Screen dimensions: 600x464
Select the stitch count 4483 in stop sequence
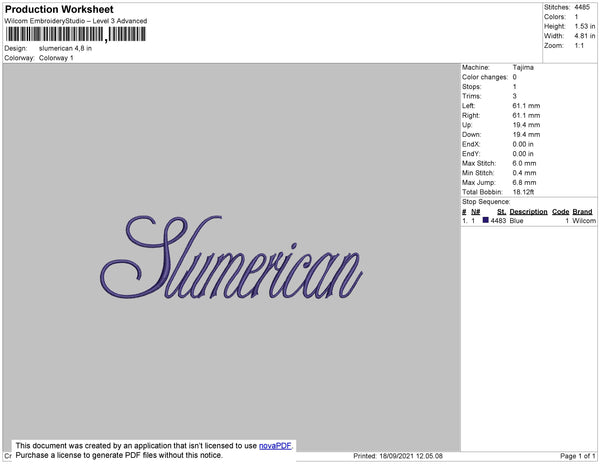coord(498,221)
